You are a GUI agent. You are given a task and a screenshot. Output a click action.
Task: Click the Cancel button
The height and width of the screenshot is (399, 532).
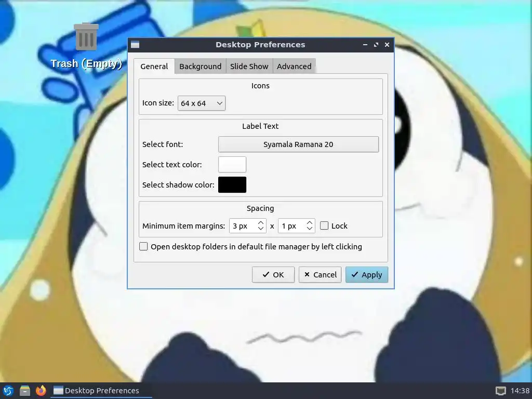[320, 274]
